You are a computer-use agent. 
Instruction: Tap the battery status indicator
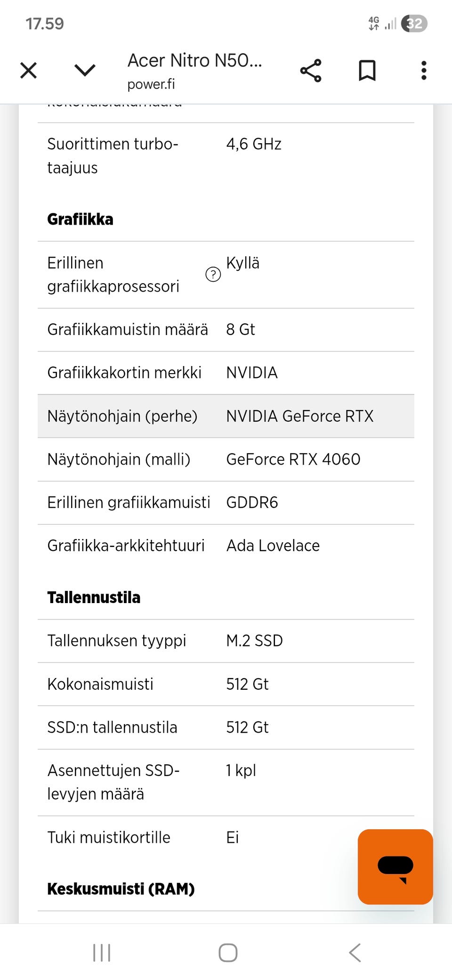[414, 24]
